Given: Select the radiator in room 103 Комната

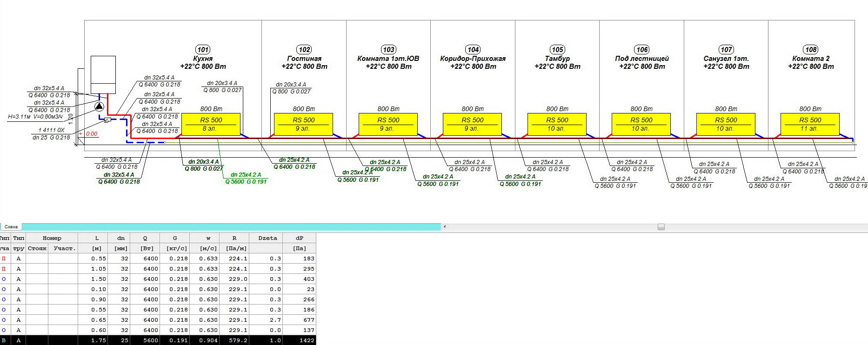Looking at the screenshot, I should 388,124.
